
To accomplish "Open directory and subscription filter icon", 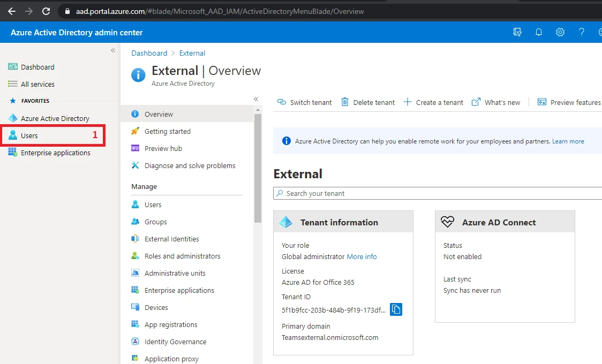I will tap(517, 33).
